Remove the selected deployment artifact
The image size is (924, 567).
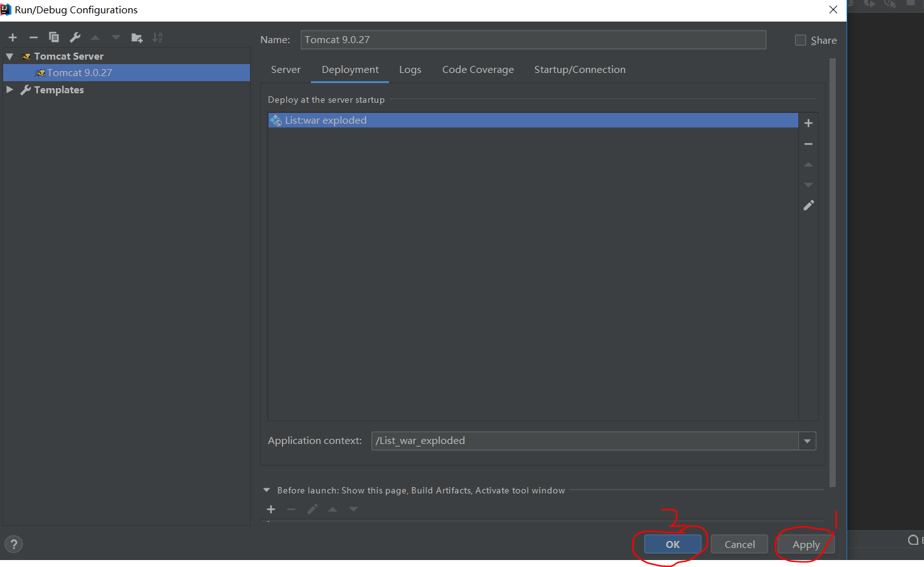(x=808, y=144)
